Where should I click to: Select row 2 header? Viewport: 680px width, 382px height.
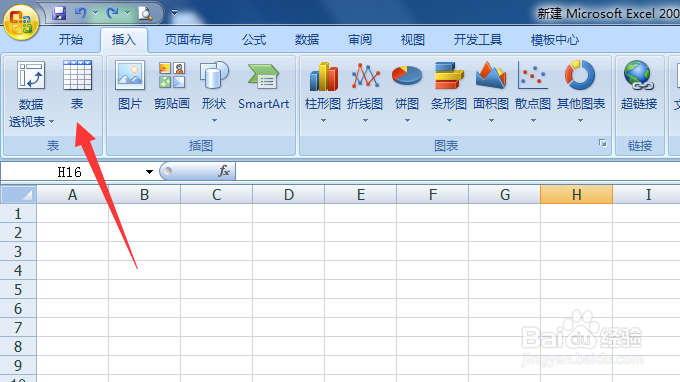(18, 232)
